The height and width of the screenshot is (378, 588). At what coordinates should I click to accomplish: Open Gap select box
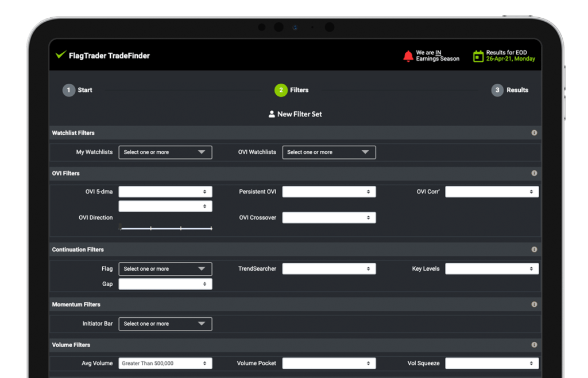coord(165,285)
